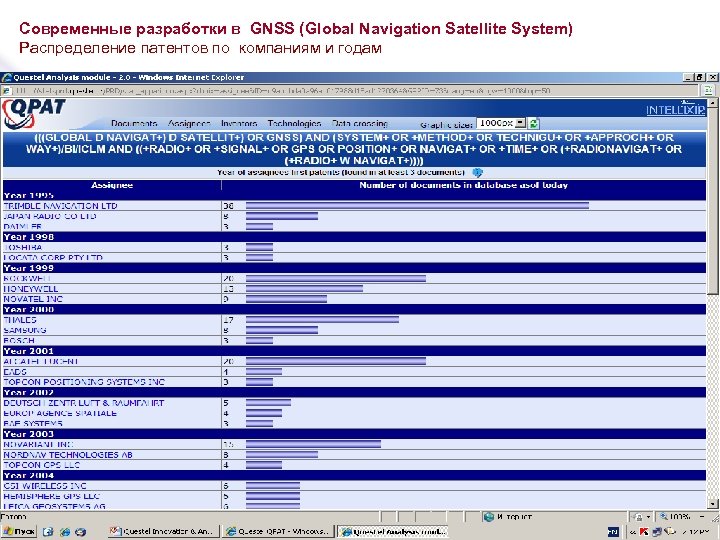The image size is (720, 540).
Task: Click the scrollbar up arrow
Action: pos(712,103)
